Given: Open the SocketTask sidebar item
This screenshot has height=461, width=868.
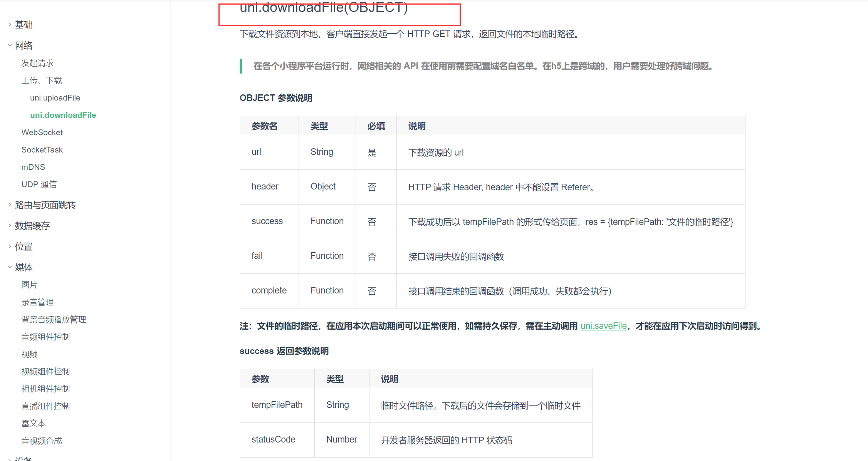Looking at the screenshot, I should 42,150.
